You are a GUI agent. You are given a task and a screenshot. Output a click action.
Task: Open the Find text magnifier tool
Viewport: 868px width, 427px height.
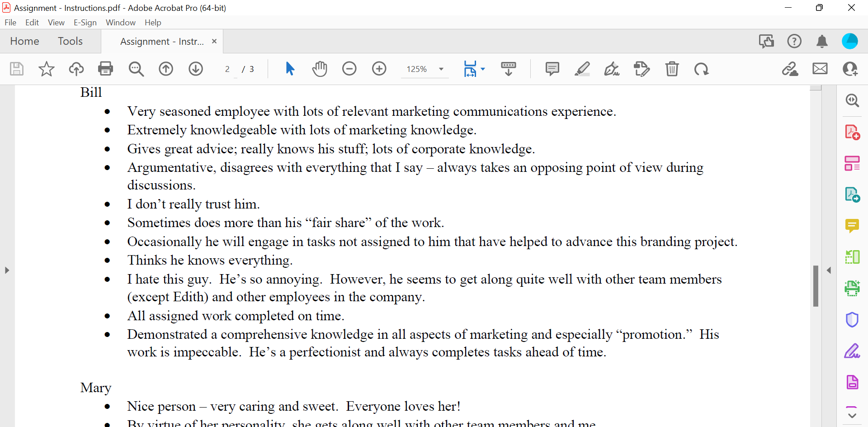(136, 69)
